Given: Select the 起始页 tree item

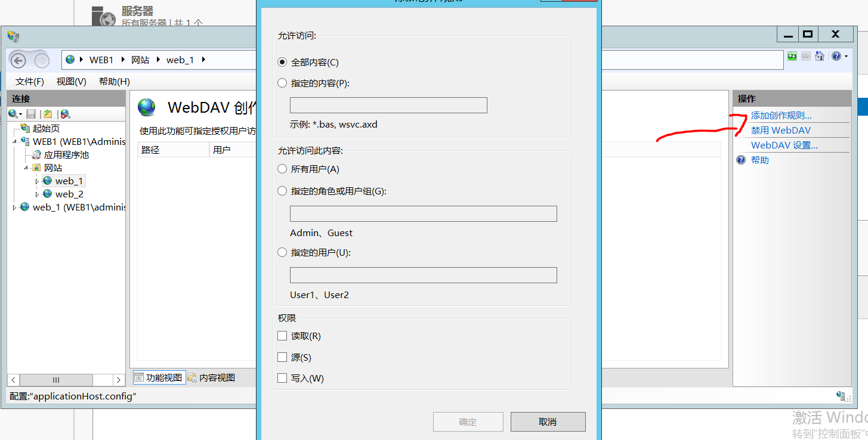Looking at the screenshot, I should pyautogui.click(x=46, y=128).
